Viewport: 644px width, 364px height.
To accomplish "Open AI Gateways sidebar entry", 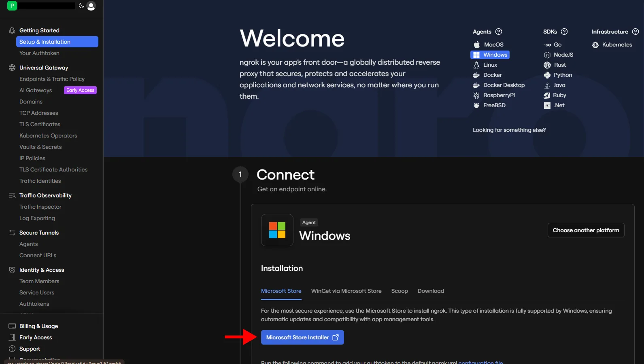I will (36, 90).
